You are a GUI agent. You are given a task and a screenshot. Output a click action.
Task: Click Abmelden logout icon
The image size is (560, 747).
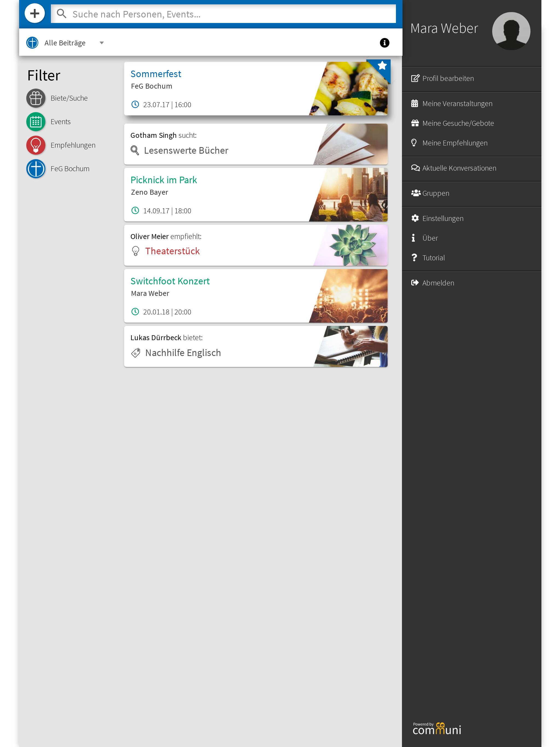(x=415, y=283)
